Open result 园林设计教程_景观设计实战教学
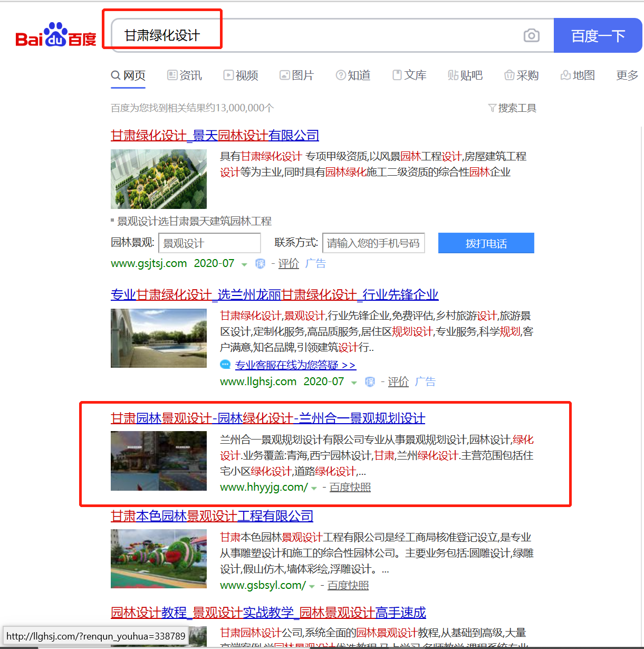The height and width of the screenshot is (649, 644). tap(268, 613)
